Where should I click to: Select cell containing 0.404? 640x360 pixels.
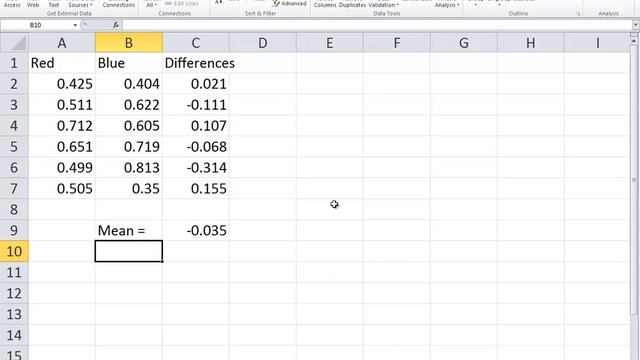(x=129, y=84)
